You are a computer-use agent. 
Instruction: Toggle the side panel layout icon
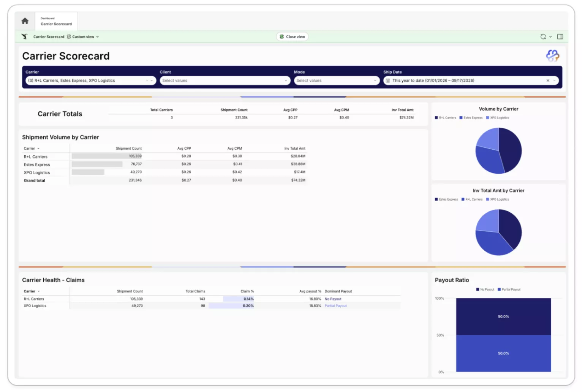point(560,36)
